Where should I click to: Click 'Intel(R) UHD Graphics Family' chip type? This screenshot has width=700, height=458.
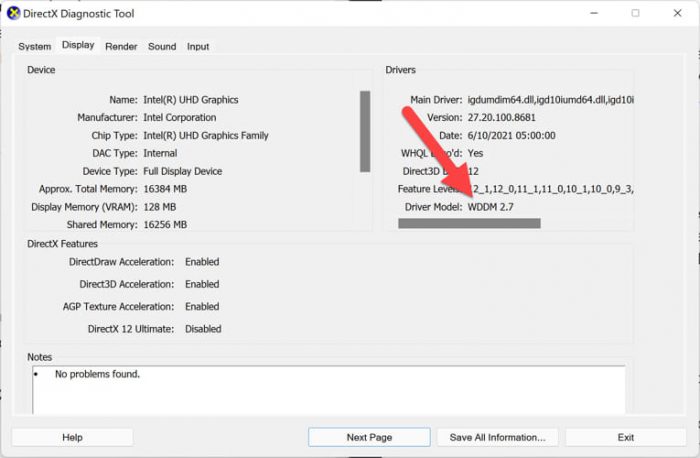[x=206, y=136]
